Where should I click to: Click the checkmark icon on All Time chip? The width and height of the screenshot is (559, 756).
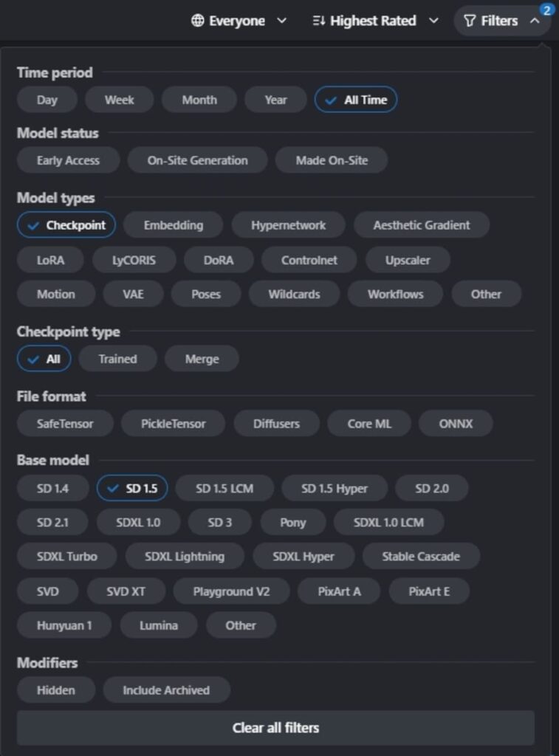[330, 100]
